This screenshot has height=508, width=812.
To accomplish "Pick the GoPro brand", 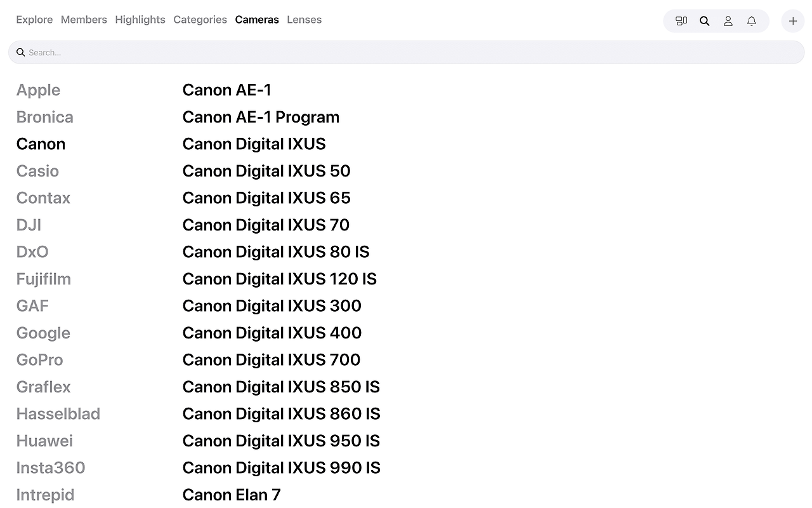I will (x=39, y=360).
